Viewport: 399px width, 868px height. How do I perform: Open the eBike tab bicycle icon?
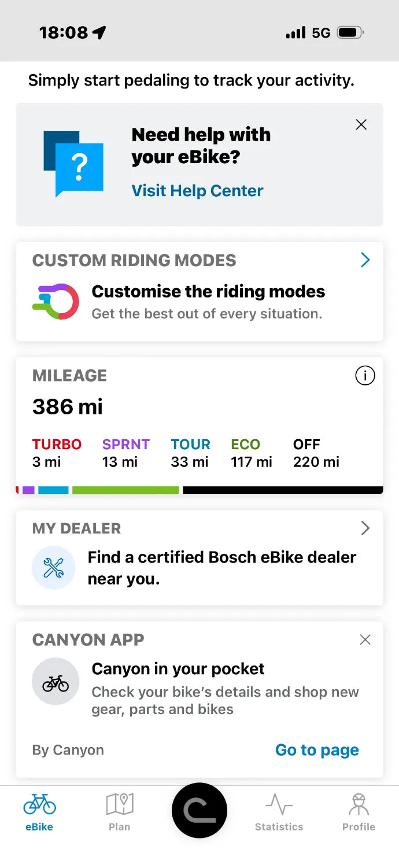coord(39,804)
